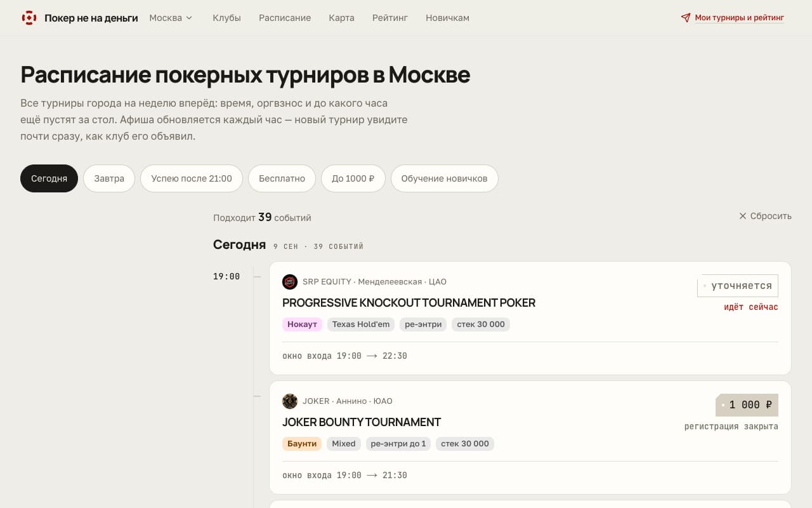The width and height of the screenshot is (812, 508).
Task: Click the Баунти tag
Action: (302, 444)
